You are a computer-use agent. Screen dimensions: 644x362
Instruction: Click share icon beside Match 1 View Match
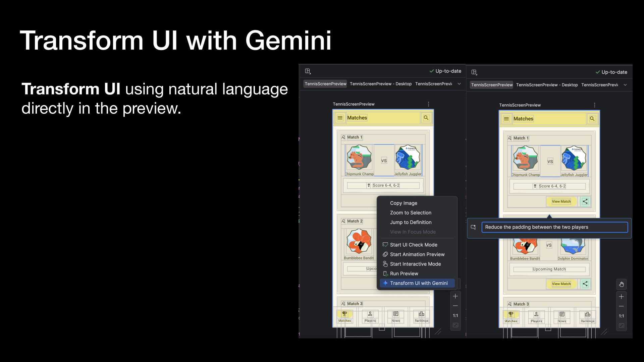585,201
